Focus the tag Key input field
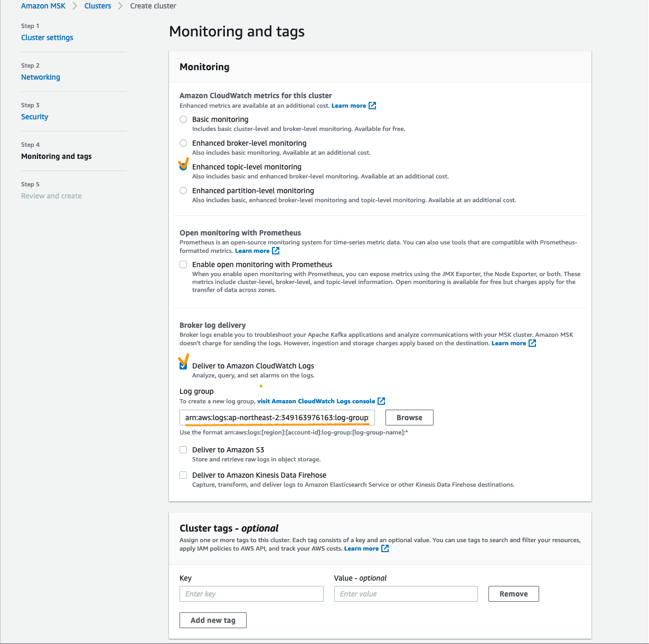The width and height of the screenshot is (649, 644). pos(251,594)
